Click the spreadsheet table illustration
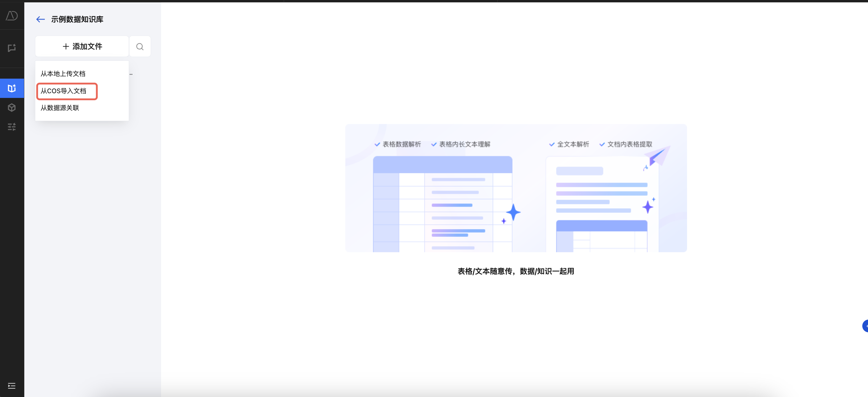The image size is (868, 397). 442,204
